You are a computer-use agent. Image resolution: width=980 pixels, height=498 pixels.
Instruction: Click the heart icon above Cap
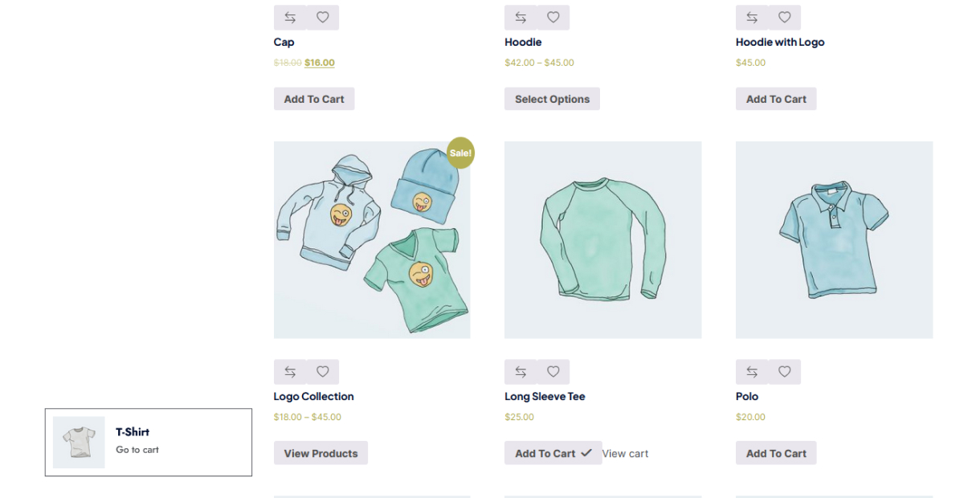(x=322, y=17)
